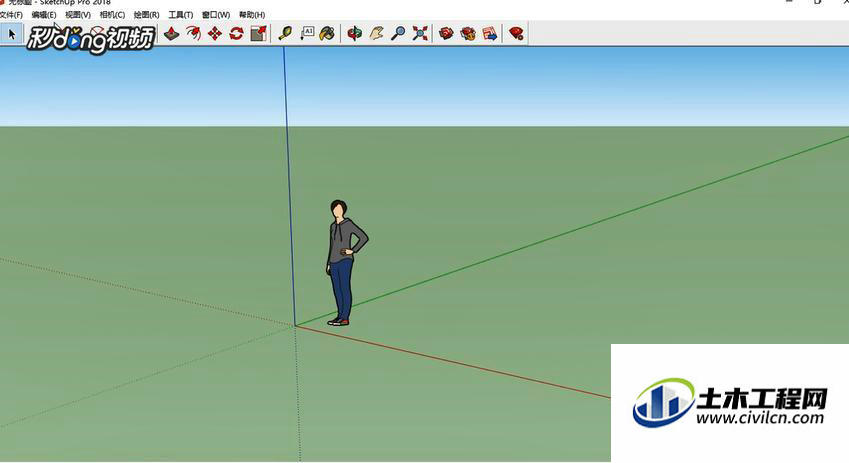Click the Send to LayOut icon
The image size is (849, 463).
tap(489, 34)
